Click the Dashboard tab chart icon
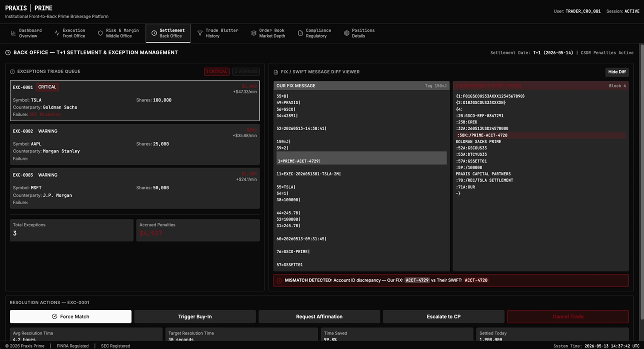Screen dimensions: 644x349 click(x=13, y=33)
